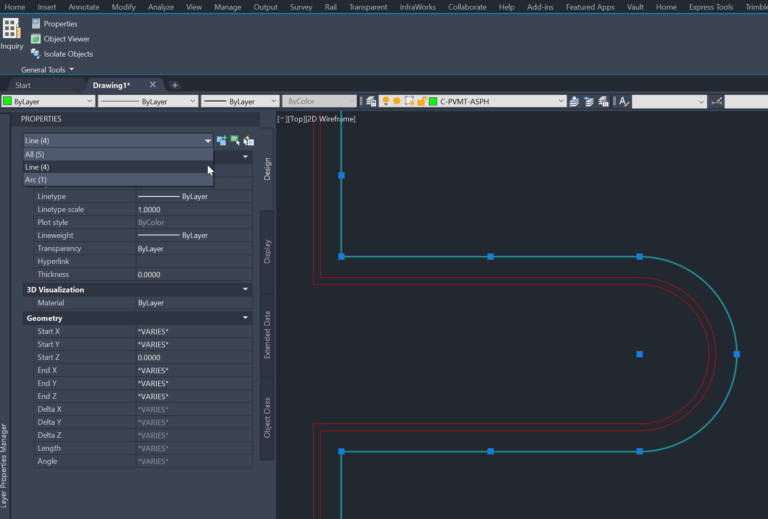This screenshot has height=519, width=768.
Task: Toggle layer on/off lightbulb icon
Action: [386, 101]
